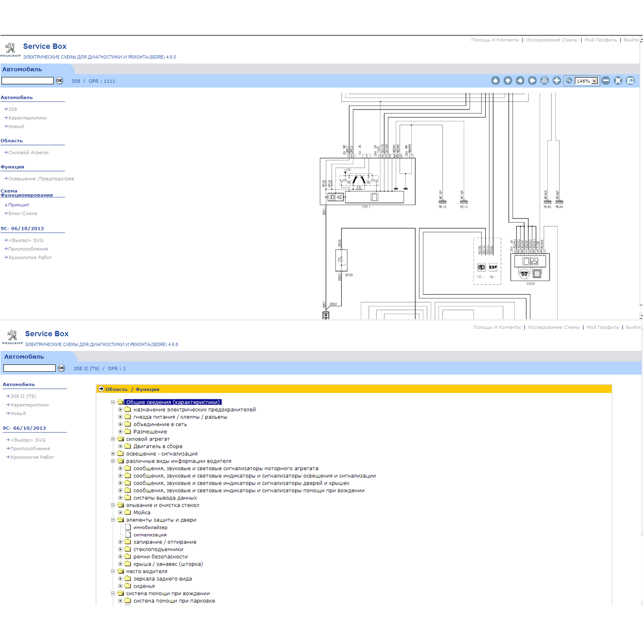Screen dimensions: 644x644
Task: Expand the 'стеклоподъемники' folder
Action: pyautogui.click(x=121, y=550)
